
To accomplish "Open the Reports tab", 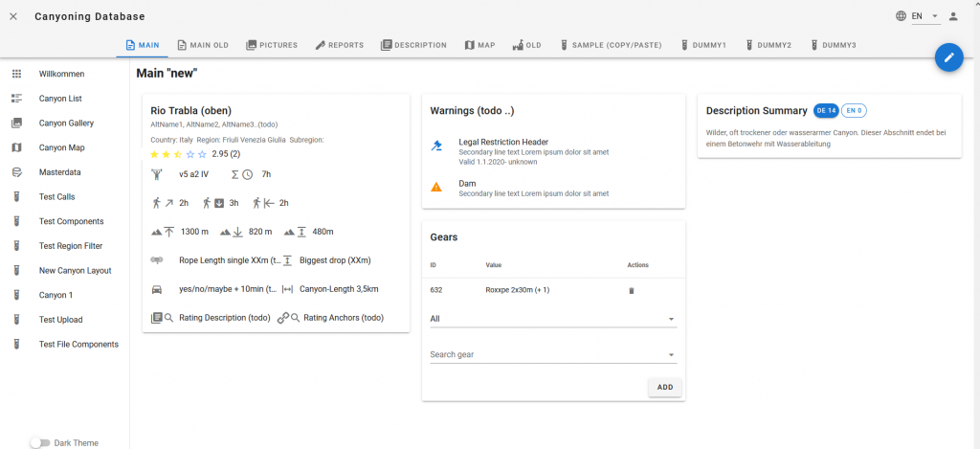I will [339, 45].
